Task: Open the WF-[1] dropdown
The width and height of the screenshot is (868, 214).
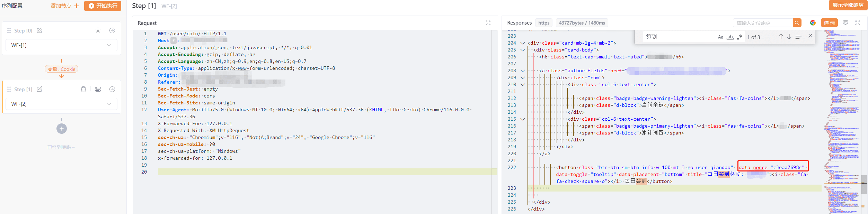Action: point(62,45)
